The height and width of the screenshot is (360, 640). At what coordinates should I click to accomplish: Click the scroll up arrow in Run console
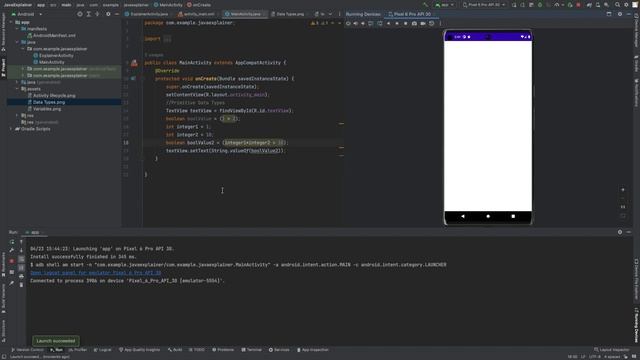click(x=21, y=242)
